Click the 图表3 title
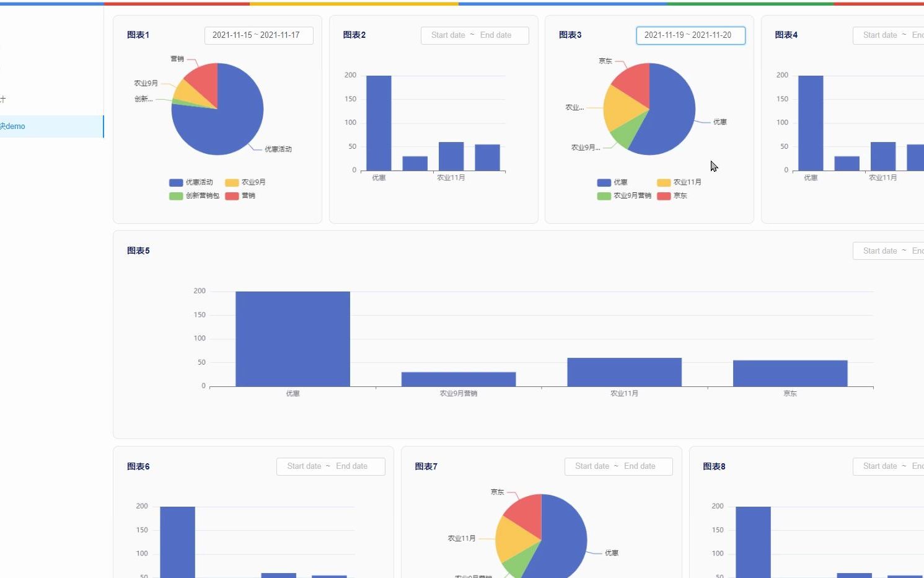 click(570, 35)
